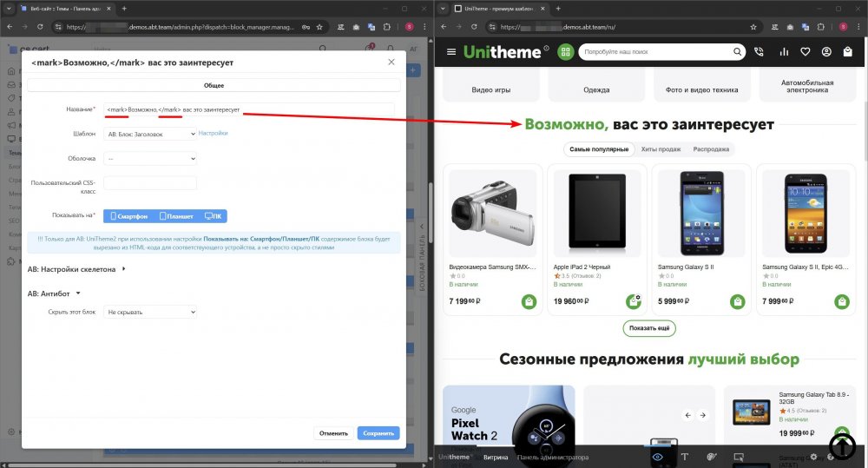Image resolution: width=868 pixels, height=468 pixels.
Task: Open the product comparison chart icon
Action: [785, 52]
